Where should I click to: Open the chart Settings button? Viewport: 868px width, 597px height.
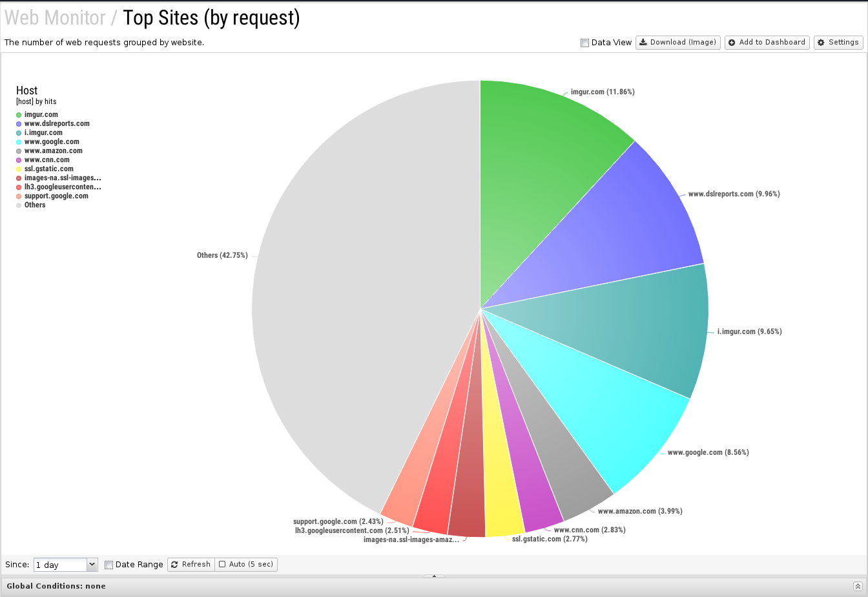pyautogui.click(x=838, y=42)
